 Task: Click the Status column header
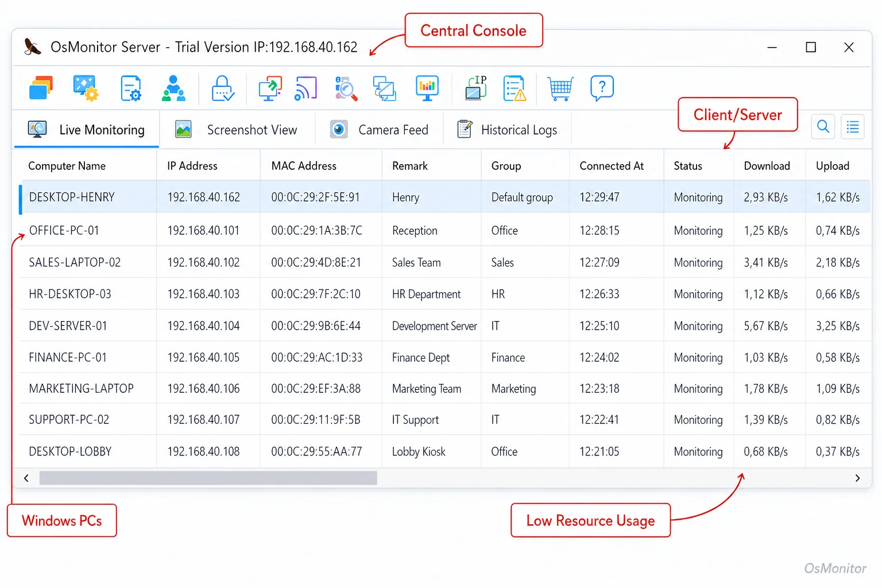[688, 166]
